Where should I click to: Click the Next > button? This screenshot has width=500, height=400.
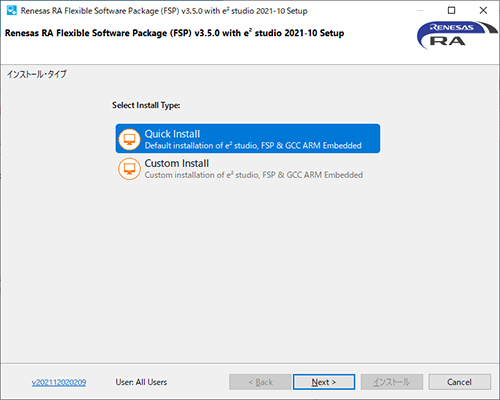[x=324, y=382]
